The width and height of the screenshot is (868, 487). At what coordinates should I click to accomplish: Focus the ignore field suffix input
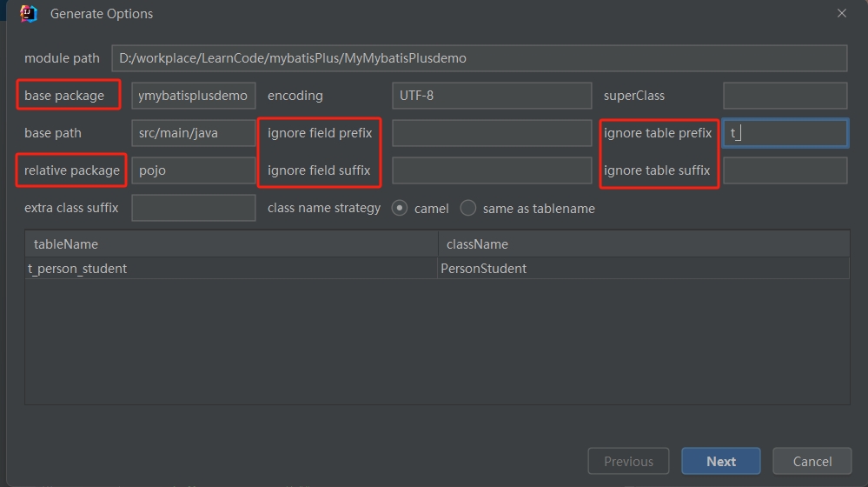point(492,170)
